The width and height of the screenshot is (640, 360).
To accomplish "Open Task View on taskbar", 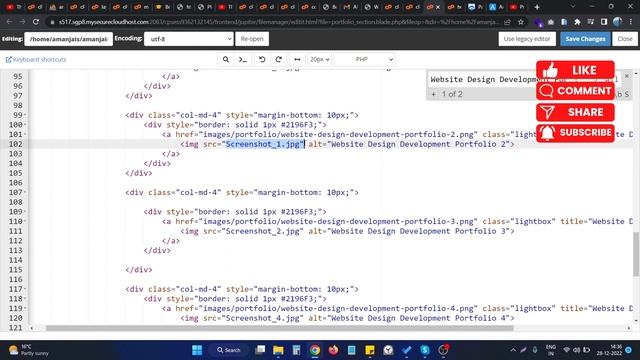I will tap(260, 350).
